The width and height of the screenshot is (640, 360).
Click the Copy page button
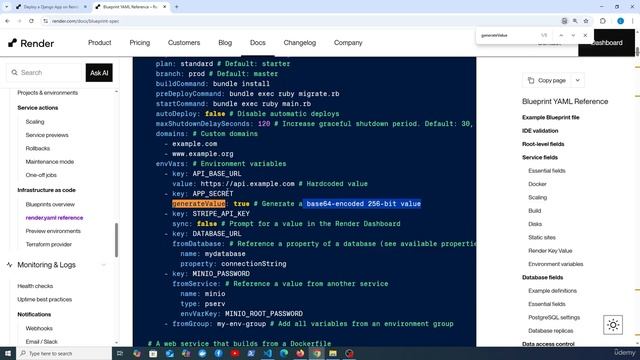click(547, 80)
